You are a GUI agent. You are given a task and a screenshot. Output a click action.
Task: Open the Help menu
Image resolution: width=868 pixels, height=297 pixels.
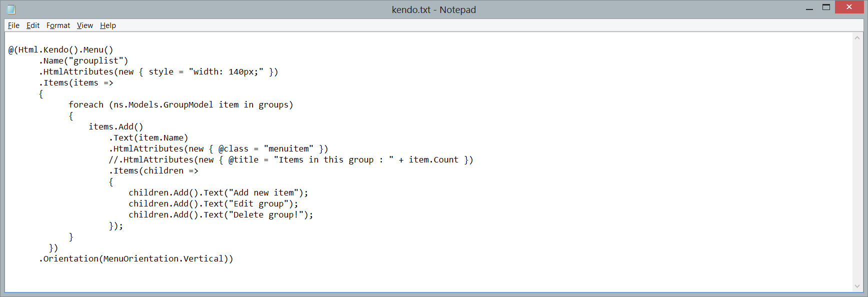[x=108, y=25]
